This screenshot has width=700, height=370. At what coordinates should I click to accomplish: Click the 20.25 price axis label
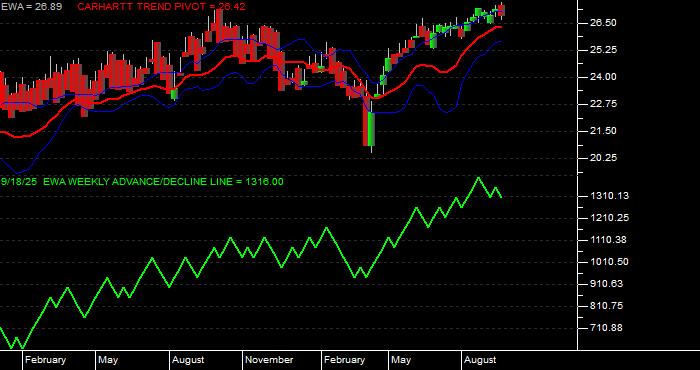(x=603, y=158)
